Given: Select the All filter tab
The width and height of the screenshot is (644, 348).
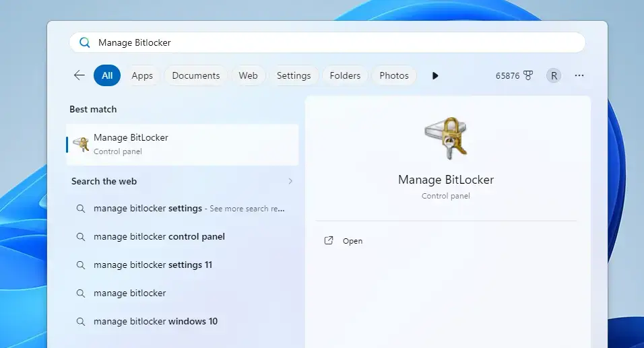Looking at the screenshot, I should tap(107, 75).
